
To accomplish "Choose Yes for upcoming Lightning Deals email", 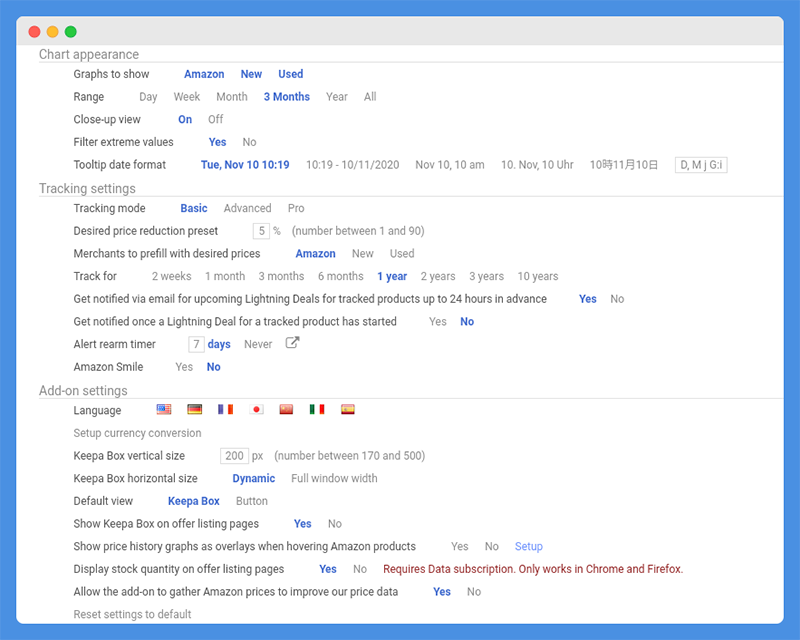I will coord(588,299).
